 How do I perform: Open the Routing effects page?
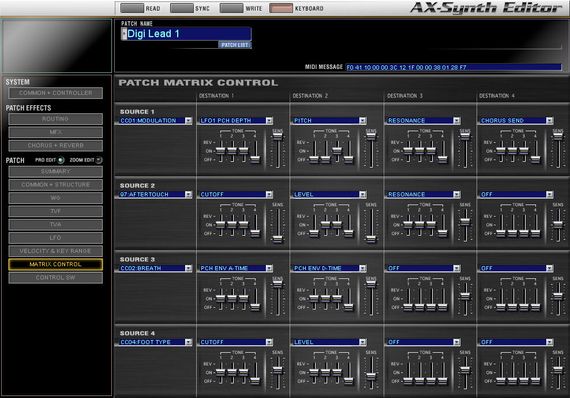[x=56, y=119]
